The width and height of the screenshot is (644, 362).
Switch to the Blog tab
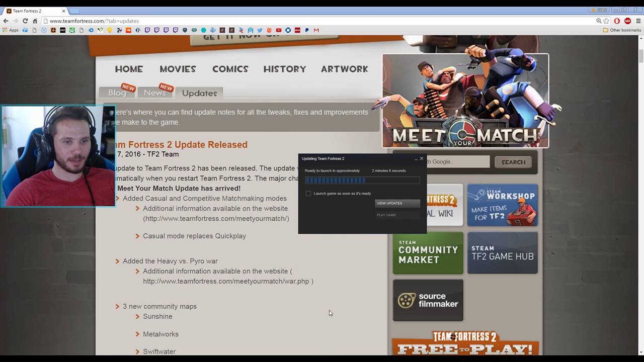[x=117, y=93]
